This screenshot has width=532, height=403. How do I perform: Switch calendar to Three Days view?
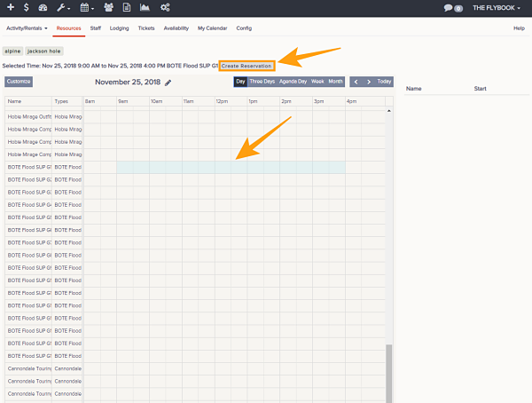coord(262,82)
